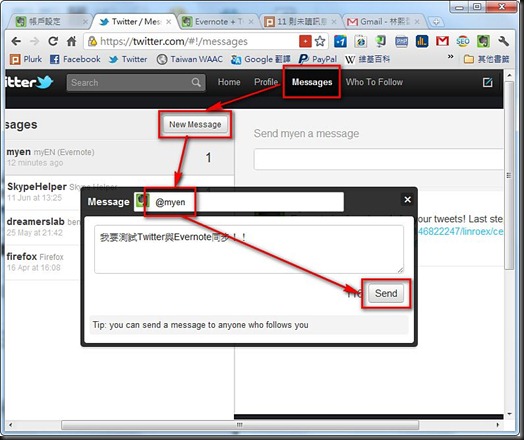Click the browser reload icon
Screen dimensions: 524x440
point(53,41)
